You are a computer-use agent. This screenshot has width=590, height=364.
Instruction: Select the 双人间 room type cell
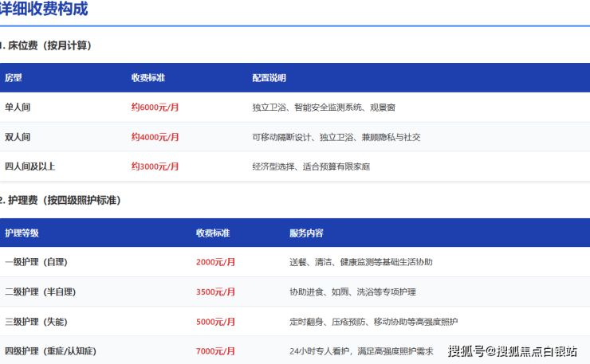click(x=18, y=137)
